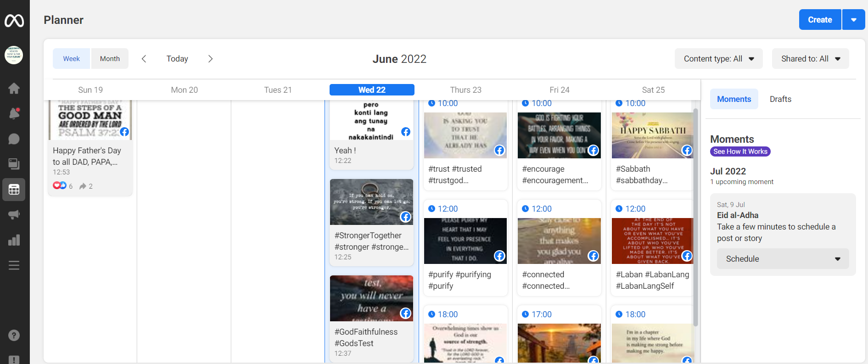
Task: Click the #Sabbath #sabbathday caption
Action: (x=642, y=174)
